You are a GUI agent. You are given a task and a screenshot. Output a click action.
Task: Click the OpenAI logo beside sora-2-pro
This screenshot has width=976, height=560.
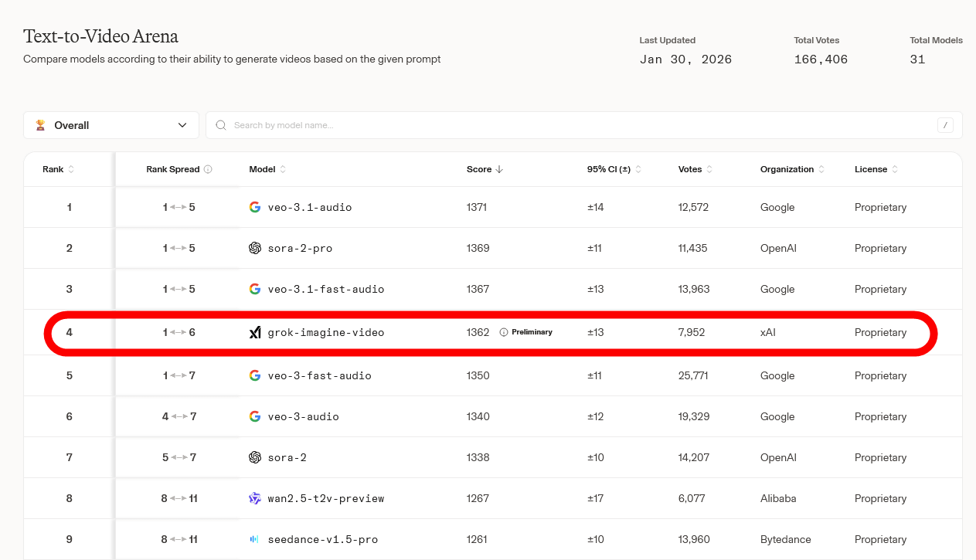[x=255, y=248]
